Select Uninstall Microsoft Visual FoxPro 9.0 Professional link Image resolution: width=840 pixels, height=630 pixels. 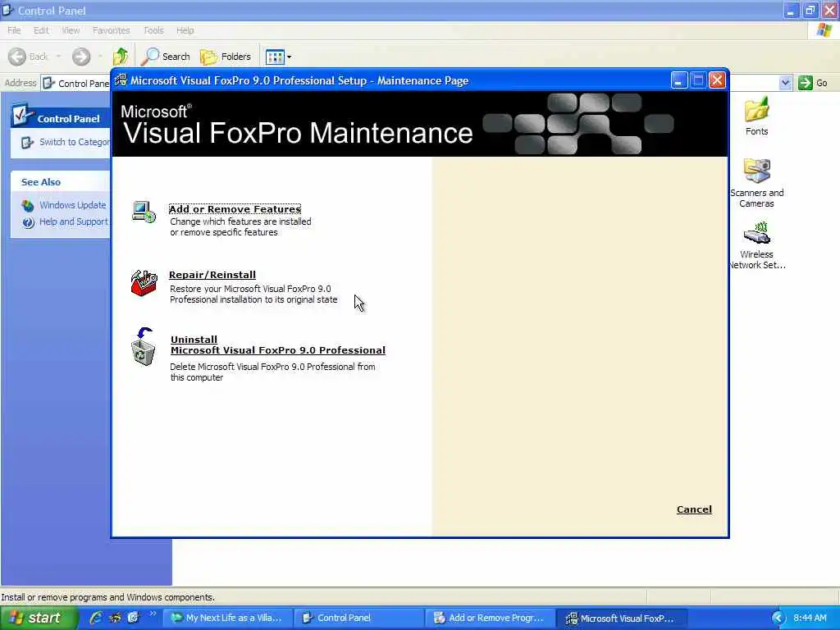(277, 345)
